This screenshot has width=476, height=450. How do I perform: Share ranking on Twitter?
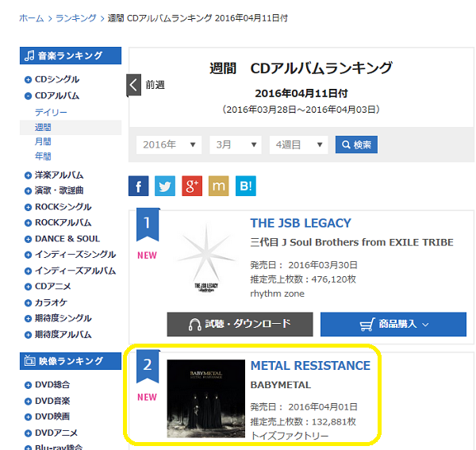pos(165,186)
